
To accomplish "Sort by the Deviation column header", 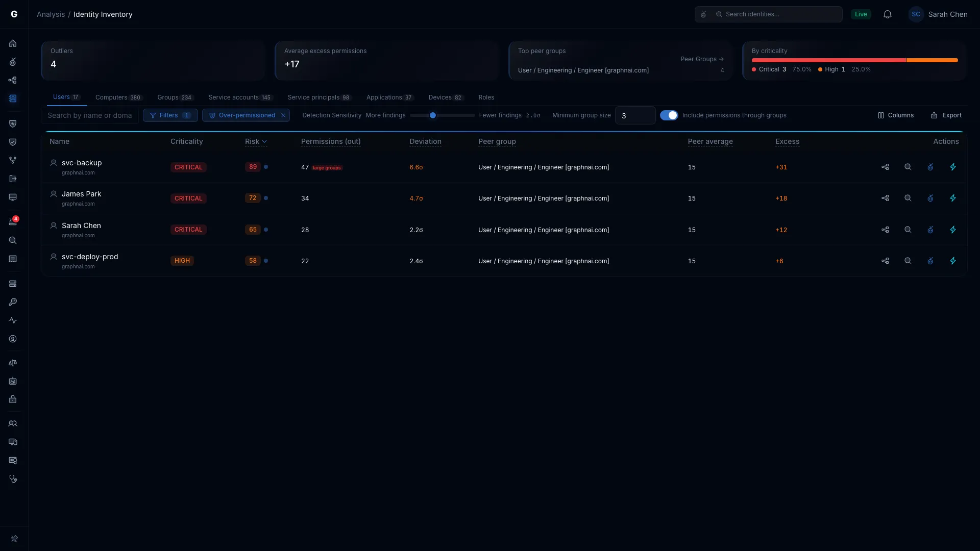I will (425, 141).
